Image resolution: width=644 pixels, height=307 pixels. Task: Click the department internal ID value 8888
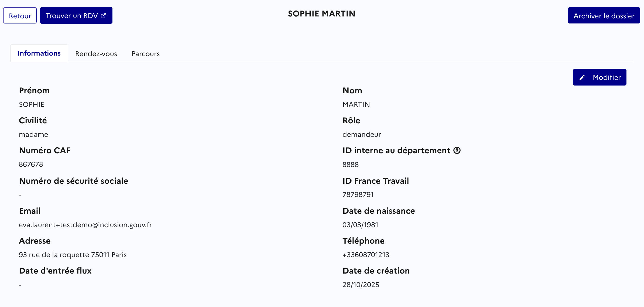coord(350,165)
